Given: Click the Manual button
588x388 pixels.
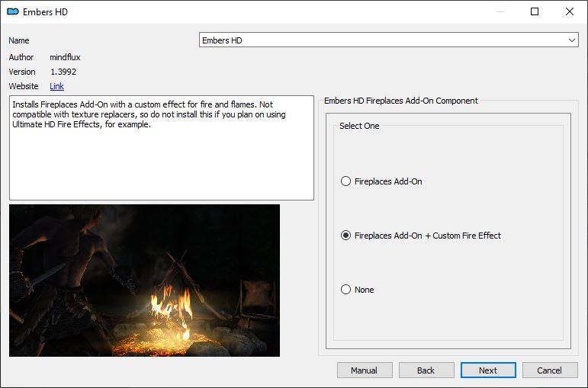Looking at the screenshot, I should pyautogui.click(x=365, y=370).
